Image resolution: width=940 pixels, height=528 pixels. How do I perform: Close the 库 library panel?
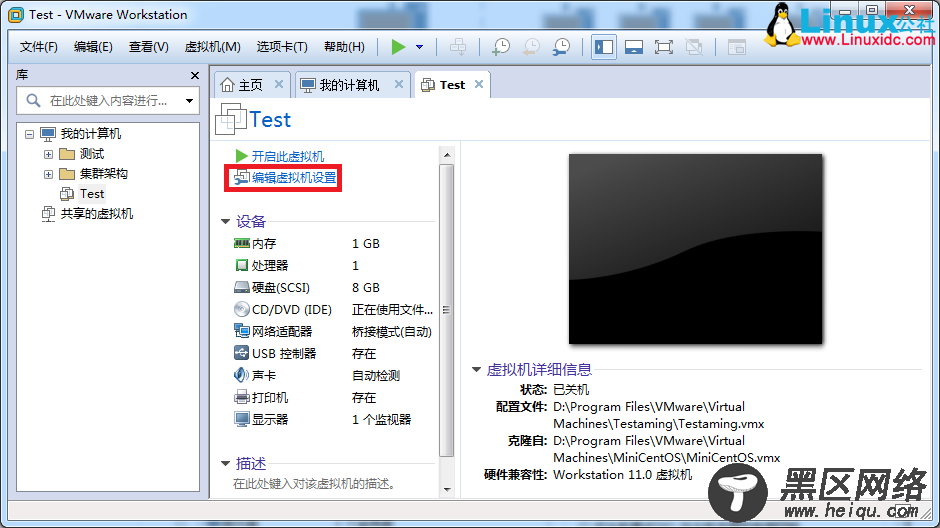coord(194,76)
